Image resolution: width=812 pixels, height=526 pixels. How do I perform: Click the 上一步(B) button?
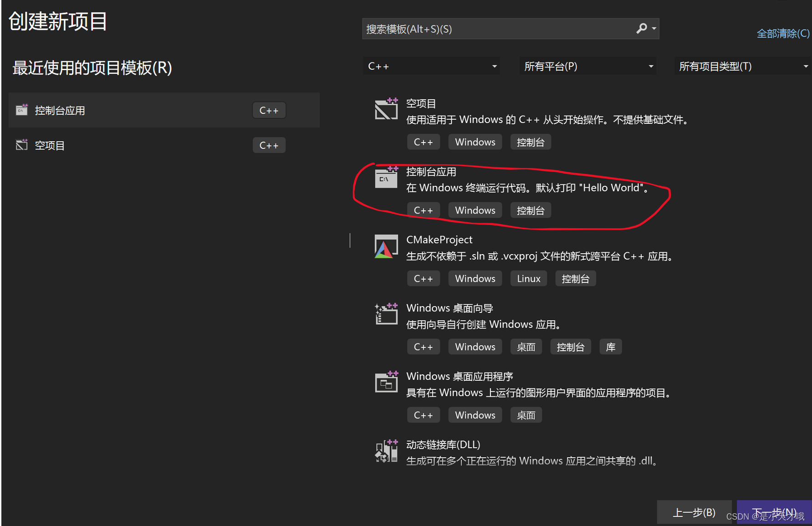tap(694, 512)
